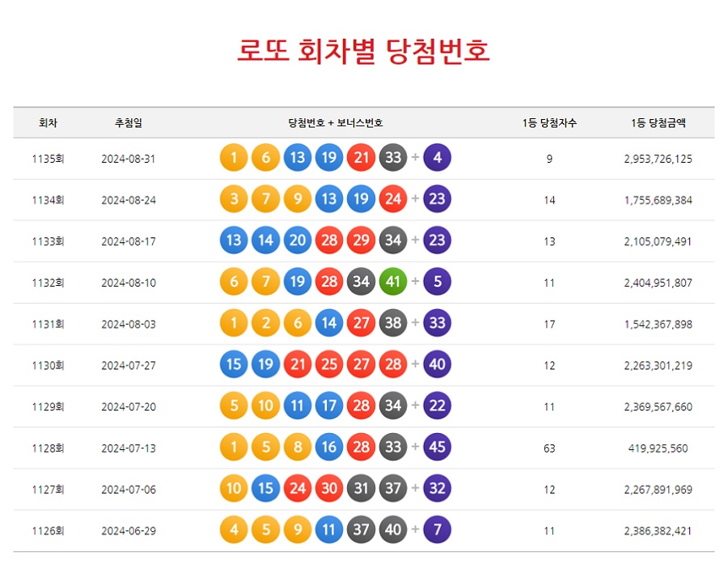Screen dimensions: 728x574
Task: Open round 1126회 details
Action: coord(46,530)
